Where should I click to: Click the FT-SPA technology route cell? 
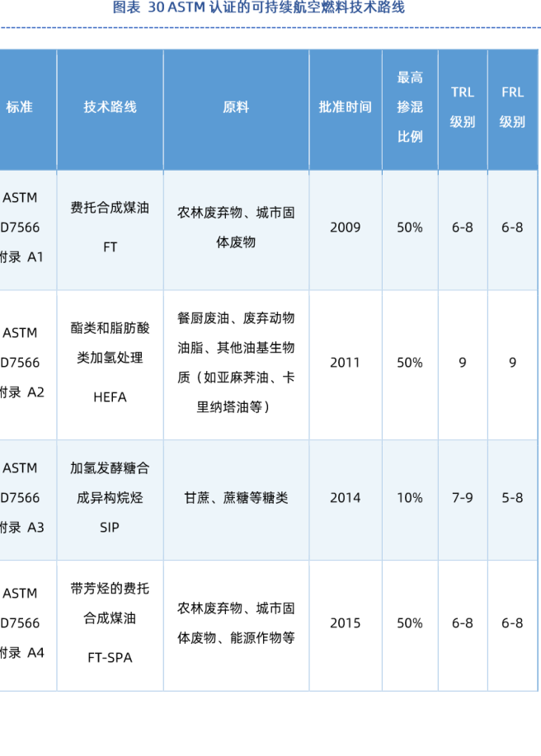coord(110,623)
